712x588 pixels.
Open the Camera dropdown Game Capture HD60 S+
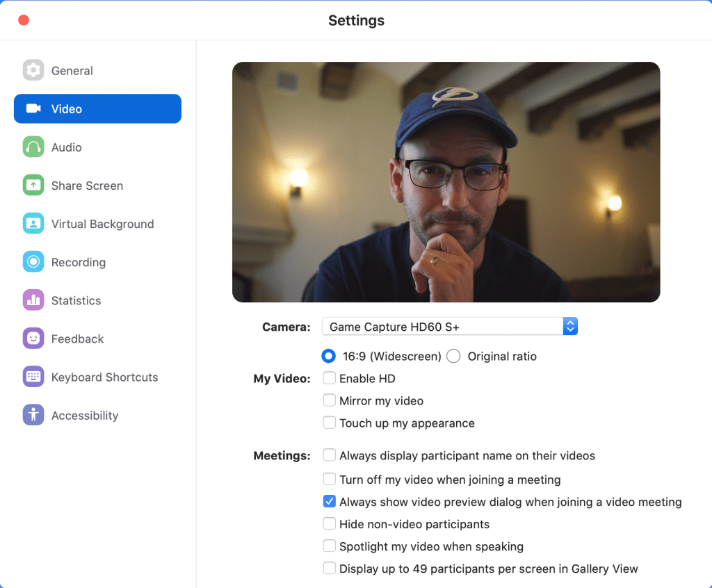(x=449, y=327)
